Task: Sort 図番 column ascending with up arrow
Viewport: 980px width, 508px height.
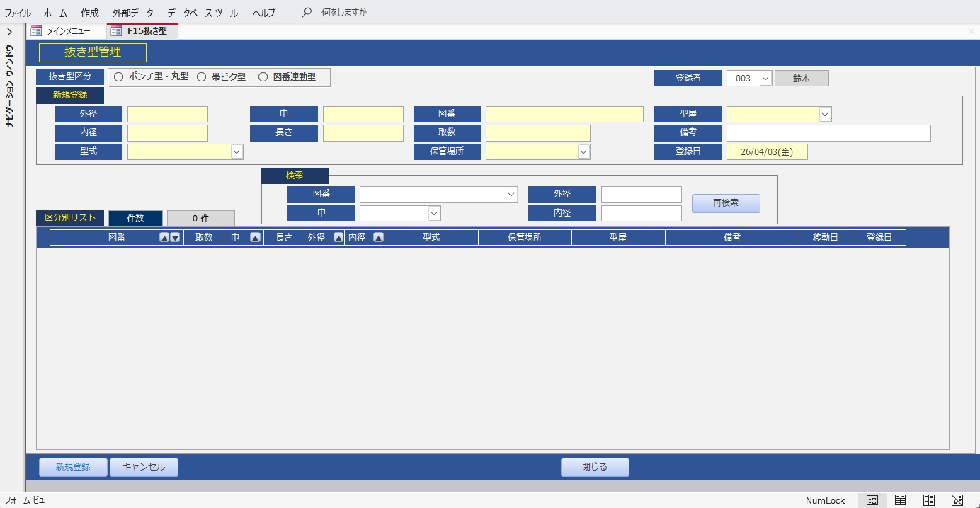Action: (x=164, y=238)
